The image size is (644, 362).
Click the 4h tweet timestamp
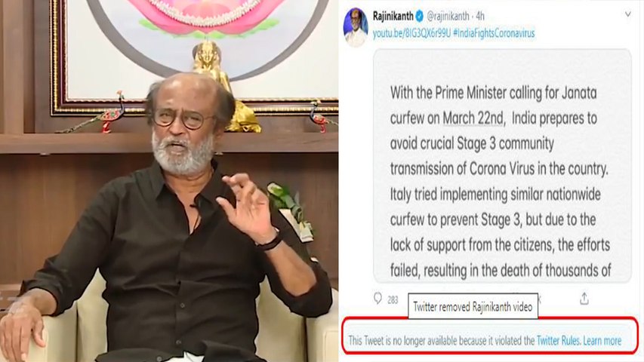[x=480, y=17]
